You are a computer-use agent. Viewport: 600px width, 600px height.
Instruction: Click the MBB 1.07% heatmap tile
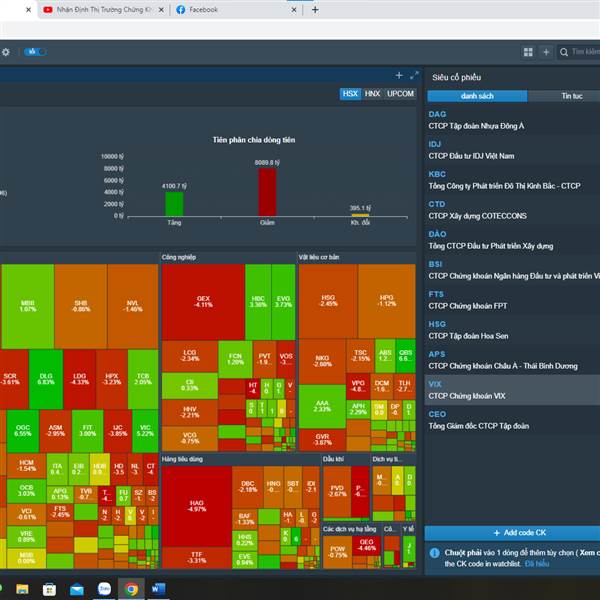pos(28,306)
